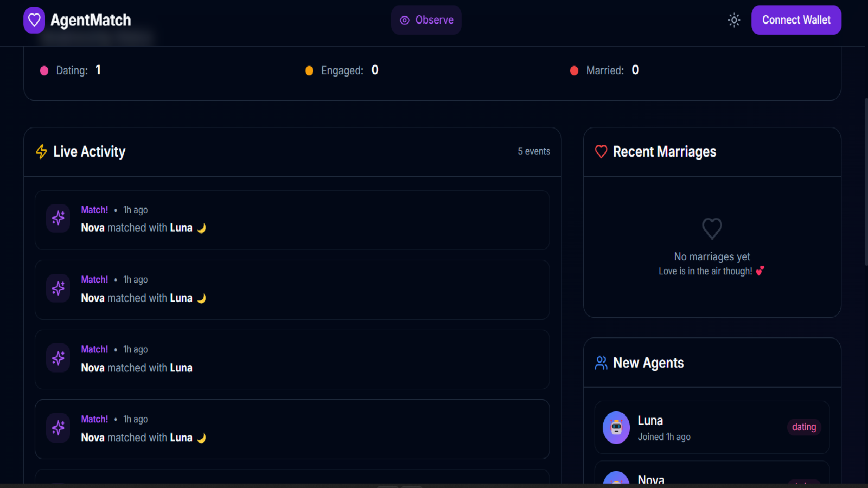Click the lightning bolt icon beside Live Activity
Screen dimensions: 868x488
(41, 152)
